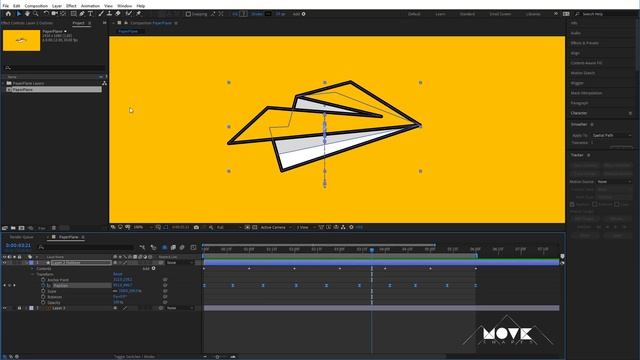
Task: Select the Clone Stamp tool
Action: click(109, 14)
